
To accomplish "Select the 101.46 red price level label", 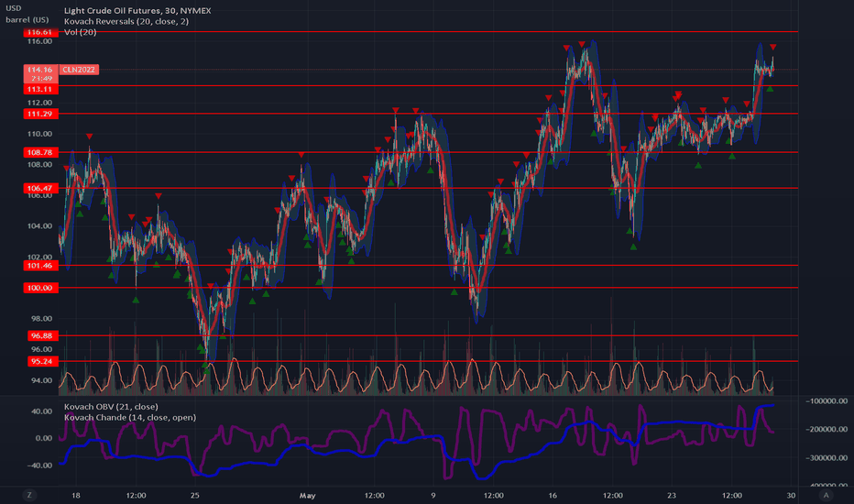I will pyautogui.click(x=41, y=266).
